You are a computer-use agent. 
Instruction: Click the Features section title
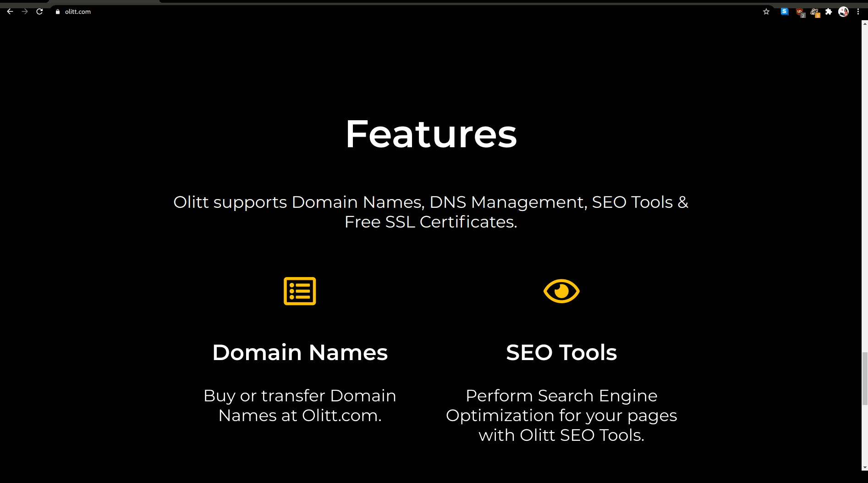[431, 134]
